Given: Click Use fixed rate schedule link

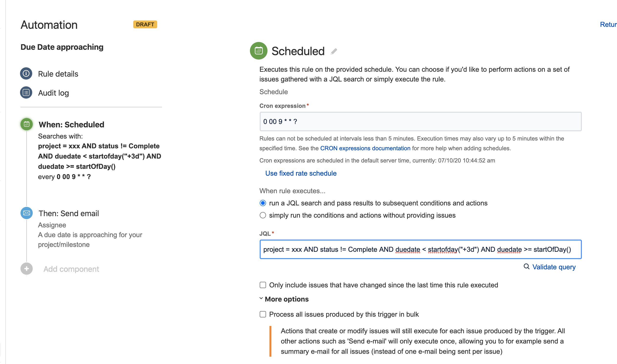Looking at the screenshot, I should pos(301,173).
